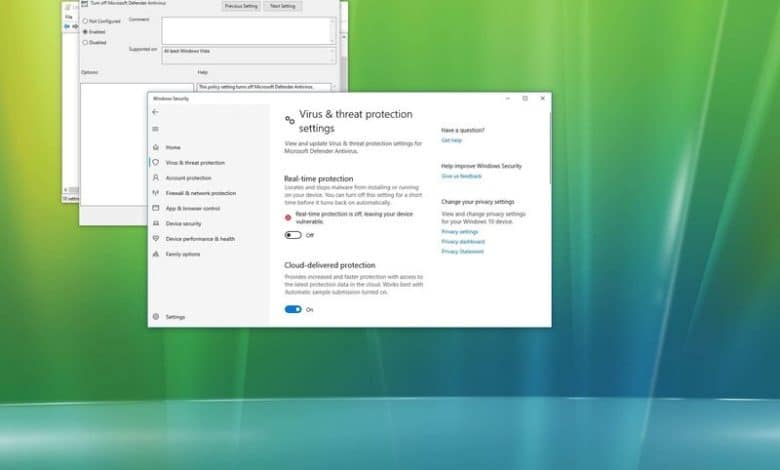Click the Home house icon

156,147
